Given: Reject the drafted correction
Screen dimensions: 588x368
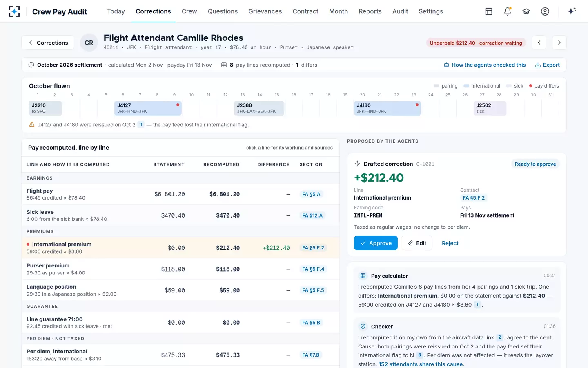Looking at the screenshot, I should coord(450,243).
